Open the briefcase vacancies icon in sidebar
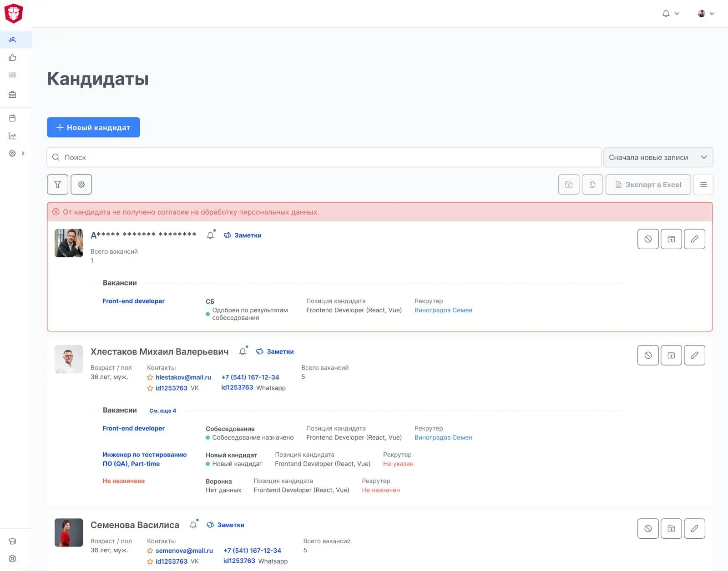This screenshot has width=728, height=571. coord(12,95)
